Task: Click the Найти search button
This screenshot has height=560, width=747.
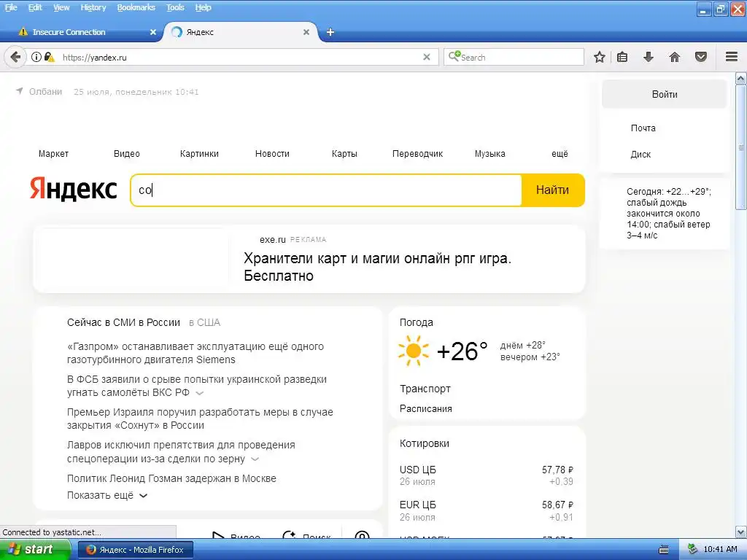Action: coord(553,190)
